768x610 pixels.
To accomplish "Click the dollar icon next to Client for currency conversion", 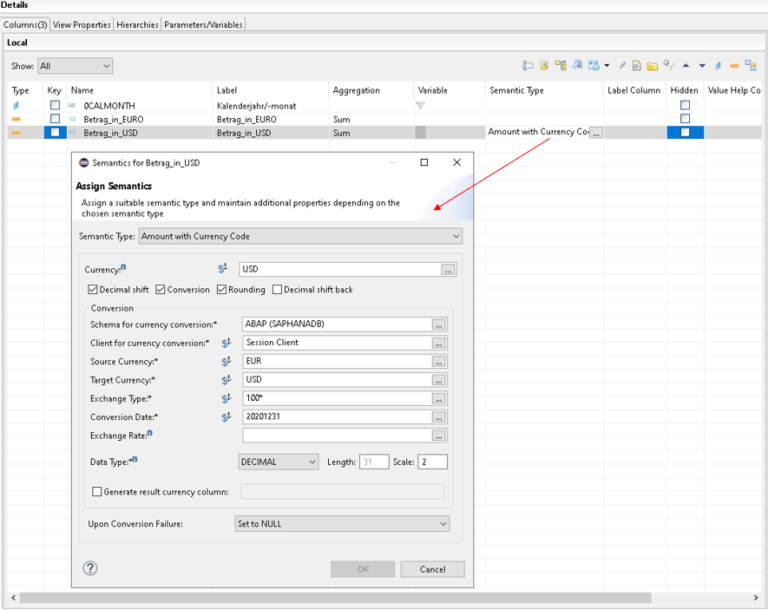I will click(x=226, y=343).
